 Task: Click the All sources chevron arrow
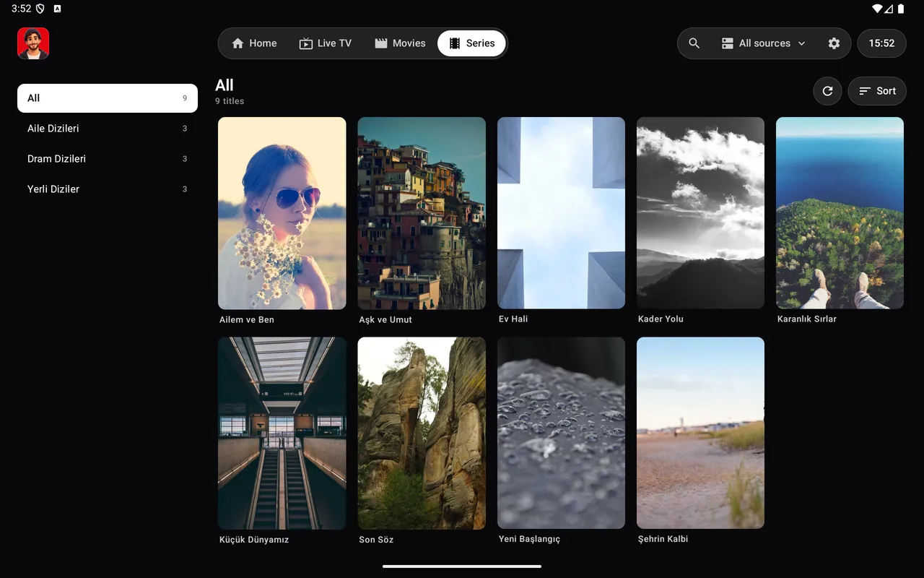(x=801, y=43)
